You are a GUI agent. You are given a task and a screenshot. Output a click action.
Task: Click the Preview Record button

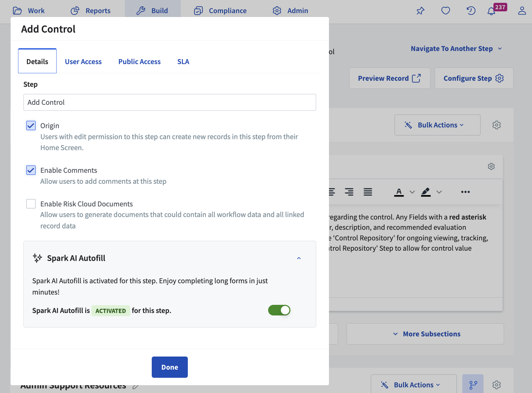389,78
